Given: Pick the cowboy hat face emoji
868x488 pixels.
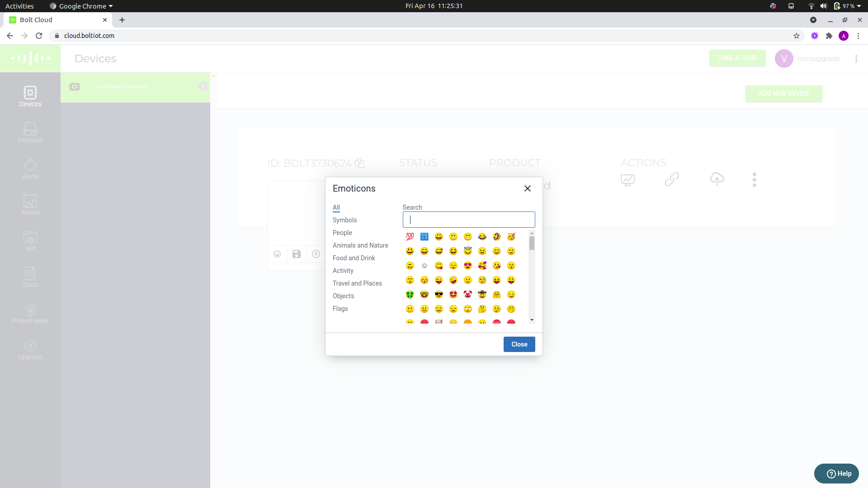Looking at the screenshot, I should click(x=482, y=295).
